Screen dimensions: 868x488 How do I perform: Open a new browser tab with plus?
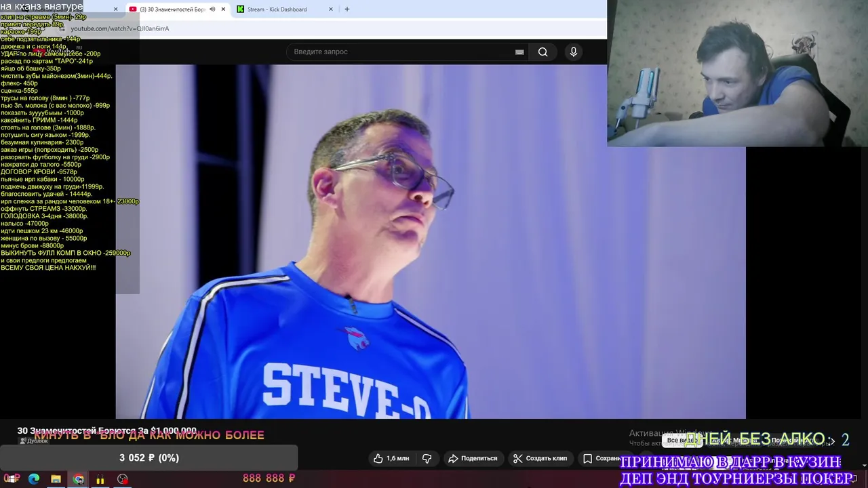tap(347, 9)
